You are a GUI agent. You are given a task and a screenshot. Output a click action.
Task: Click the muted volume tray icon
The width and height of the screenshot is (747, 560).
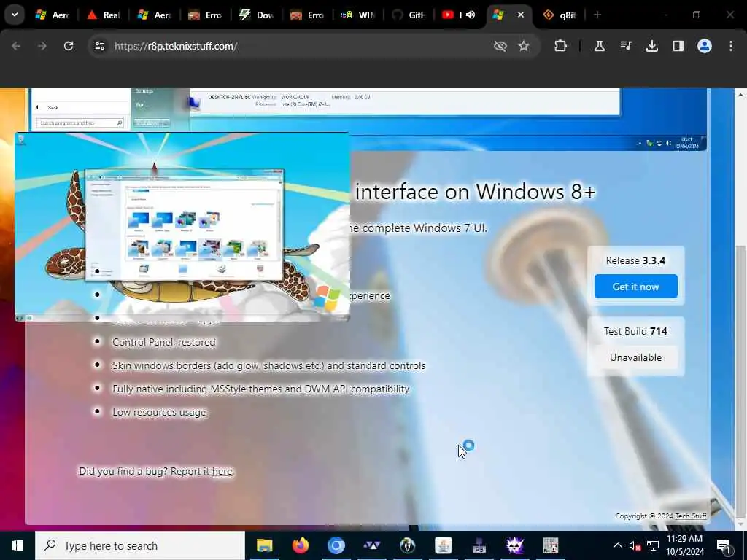point(635,545)
